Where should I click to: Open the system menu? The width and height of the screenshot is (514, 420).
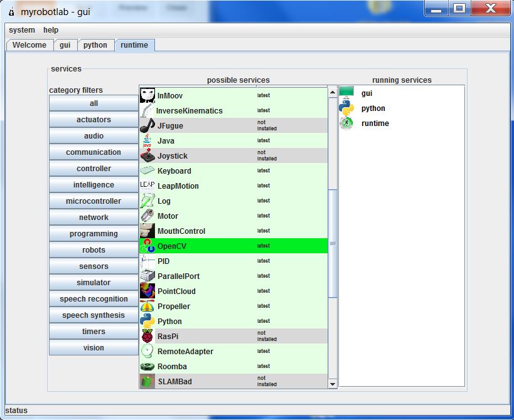pyautogui.click(x=22, y=30)
